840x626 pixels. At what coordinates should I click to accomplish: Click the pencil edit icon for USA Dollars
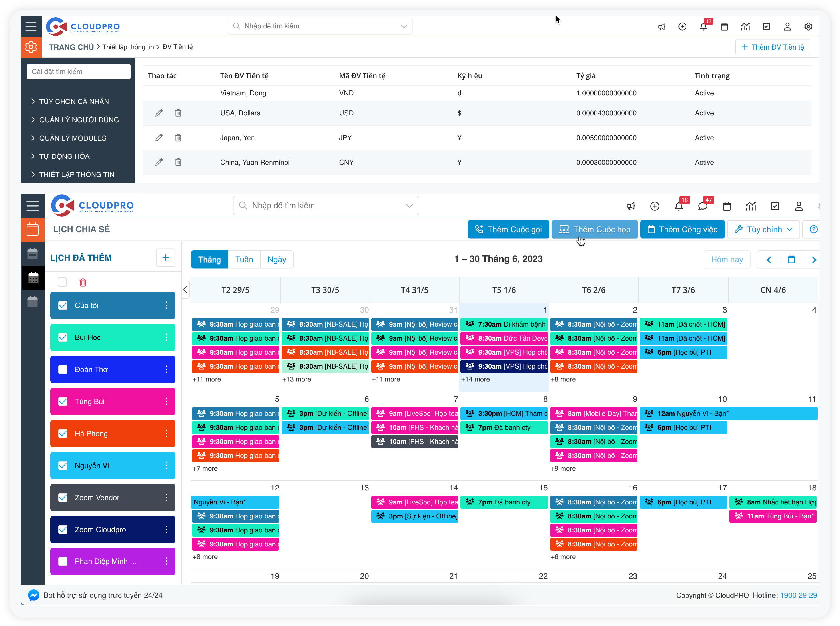[x=159, y=113]
